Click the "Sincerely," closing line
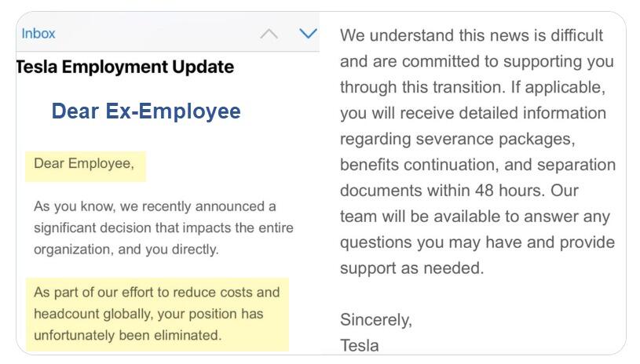Viewport: 640px width, 364px height. (375, 319)
